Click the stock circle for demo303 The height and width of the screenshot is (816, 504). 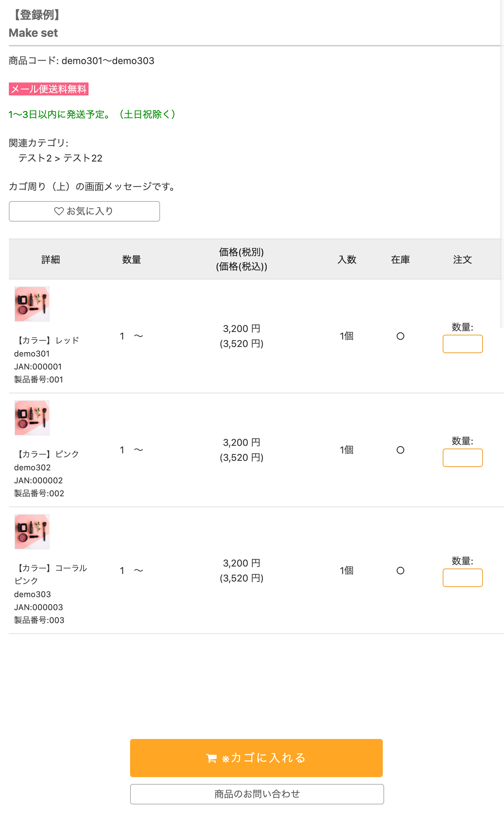pos(400,571)
